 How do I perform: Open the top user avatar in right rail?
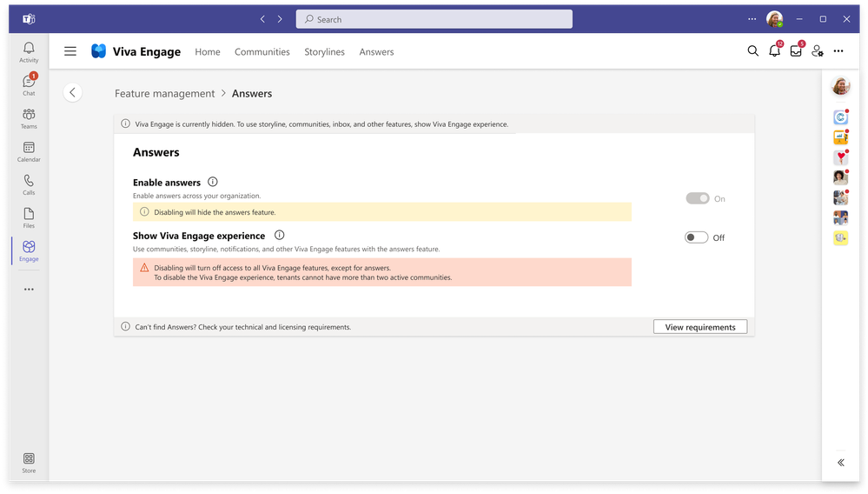tap(841, 86)
